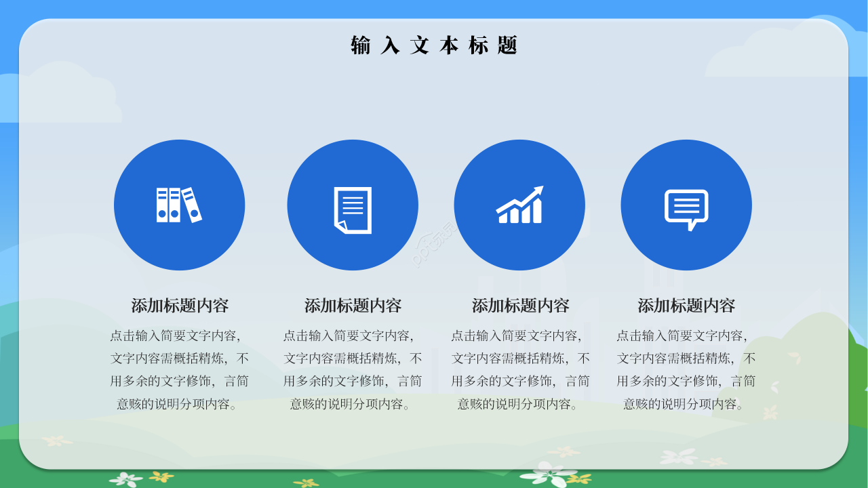The width and height of the screenshot is (868, 488).
Task: Click the rising bar chart icon
Action: [x=519, y=207]
